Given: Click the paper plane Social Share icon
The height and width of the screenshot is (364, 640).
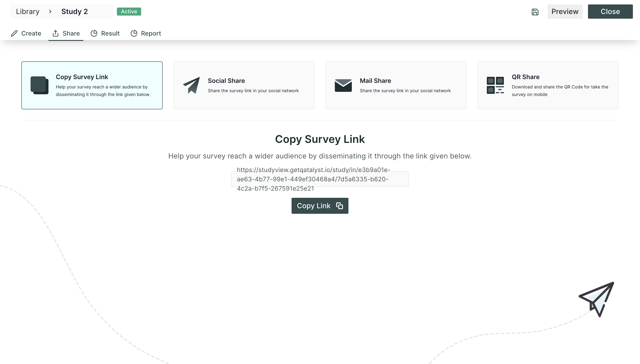Looking at the screenshot, I should click(x=192, y=85).
